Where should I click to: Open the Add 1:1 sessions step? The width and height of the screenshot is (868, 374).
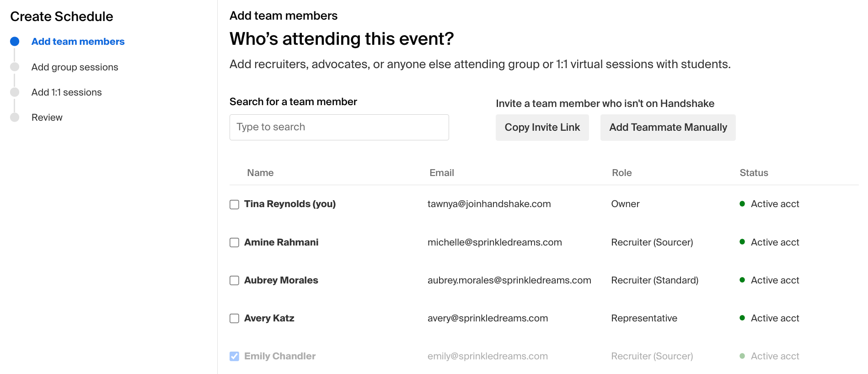(66, 92)
